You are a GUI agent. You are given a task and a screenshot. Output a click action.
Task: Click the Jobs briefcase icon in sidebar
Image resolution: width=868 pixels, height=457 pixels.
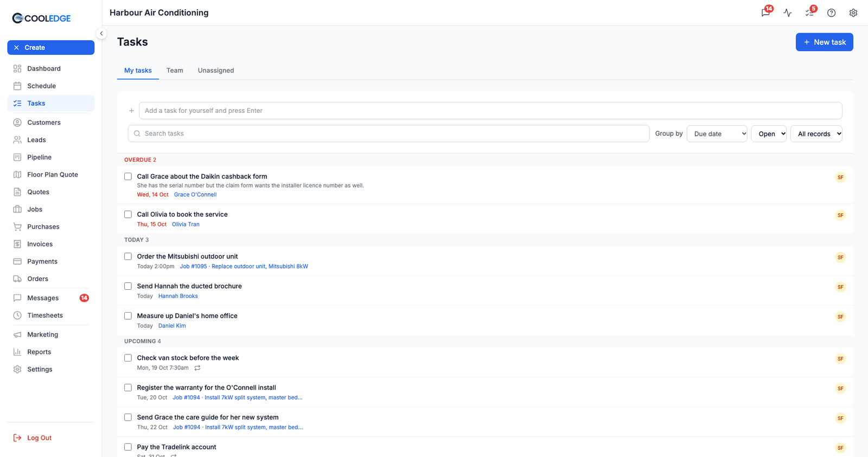point(17,210)
